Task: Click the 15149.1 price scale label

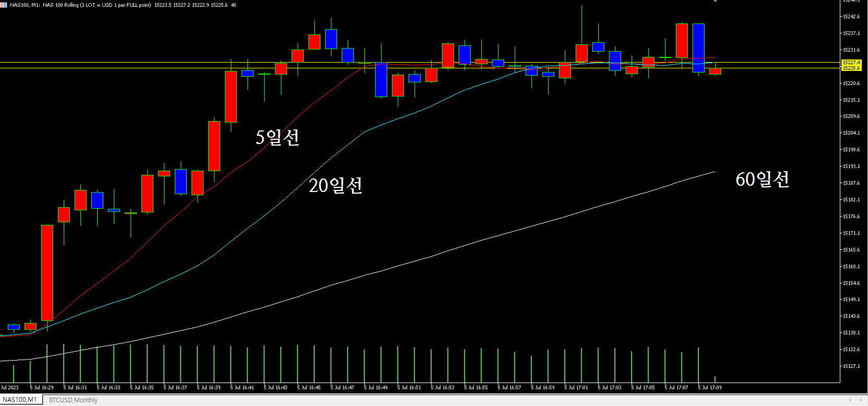Action: coord(851,300)
